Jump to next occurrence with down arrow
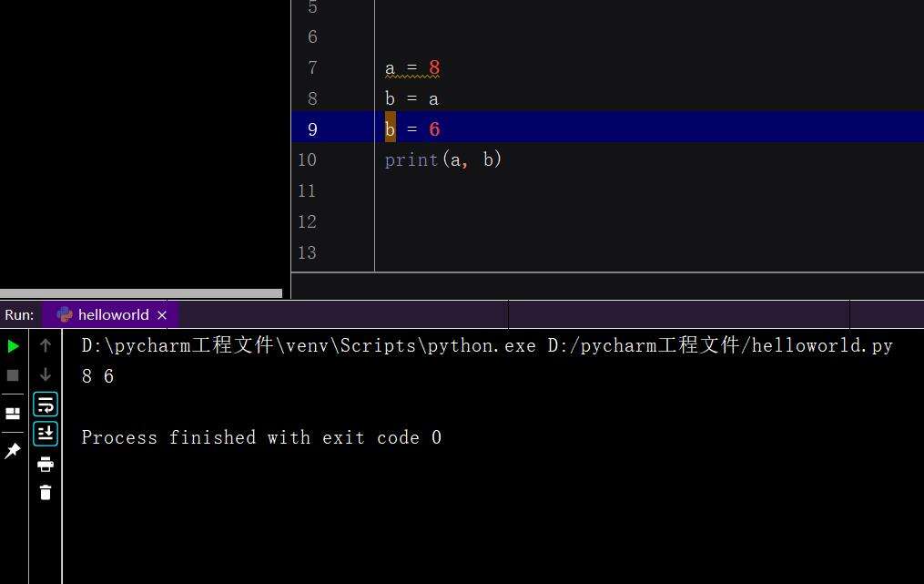 [x=45, y=374]
